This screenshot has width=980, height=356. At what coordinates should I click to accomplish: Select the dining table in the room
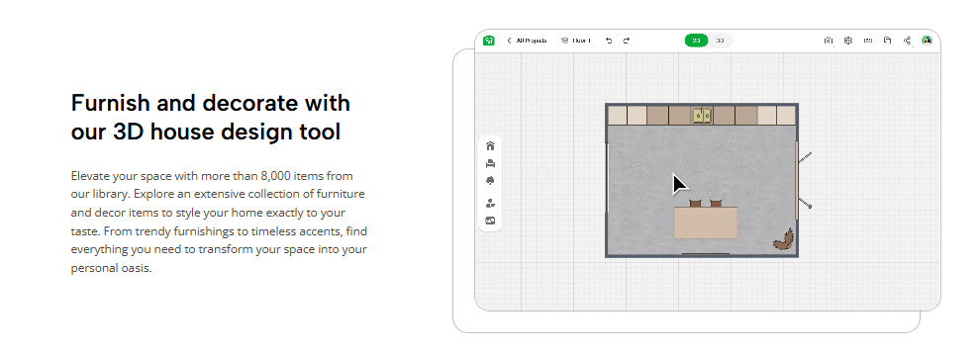706,222
